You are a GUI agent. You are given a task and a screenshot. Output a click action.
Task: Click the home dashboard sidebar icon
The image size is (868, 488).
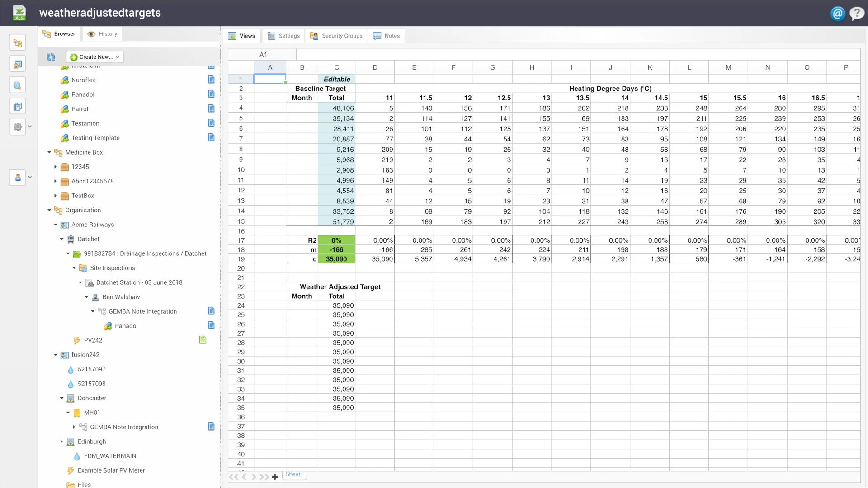[x=18, y=64]
